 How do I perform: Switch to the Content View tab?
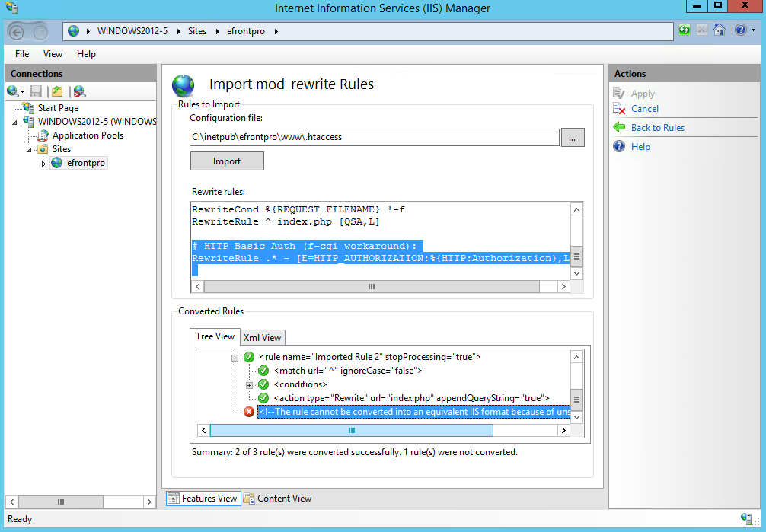click(277, 499)
